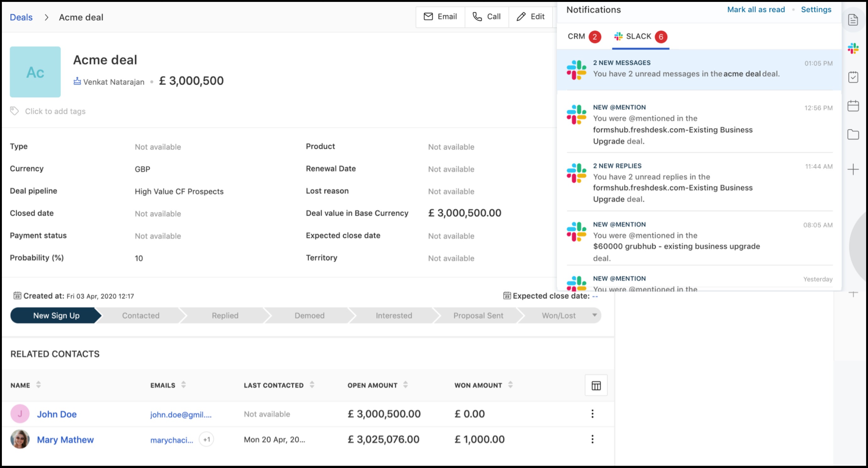
Task: Sort contacts by Open Amount column
Action: [405, 385]
